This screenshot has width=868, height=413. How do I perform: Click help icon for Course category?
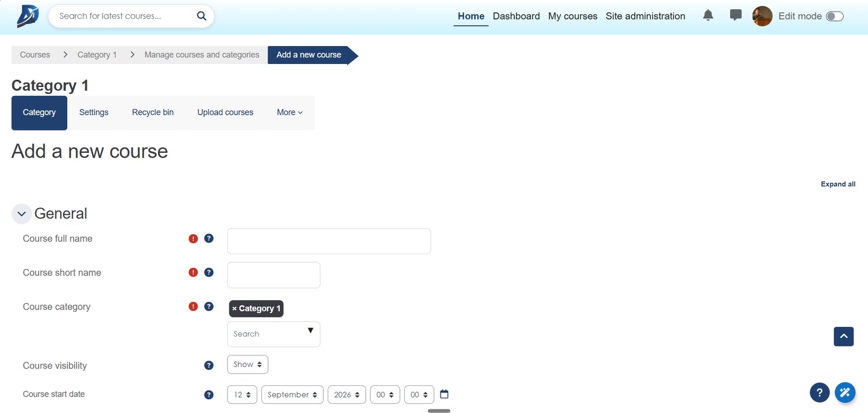point(209,307)
